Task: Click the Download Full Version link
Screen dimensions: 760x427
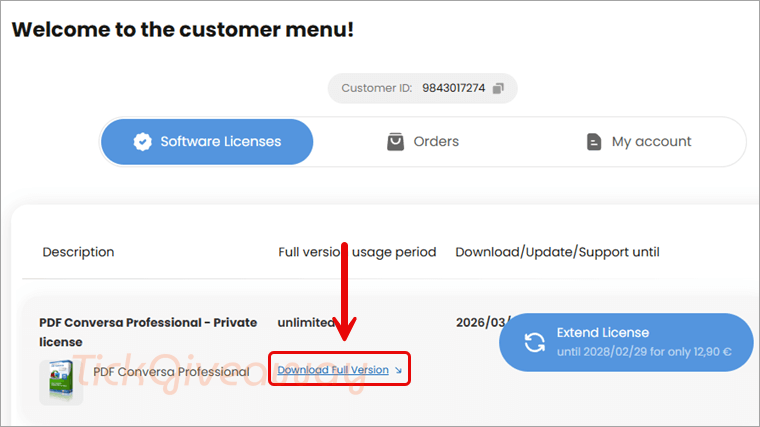Action: (339, 370)
